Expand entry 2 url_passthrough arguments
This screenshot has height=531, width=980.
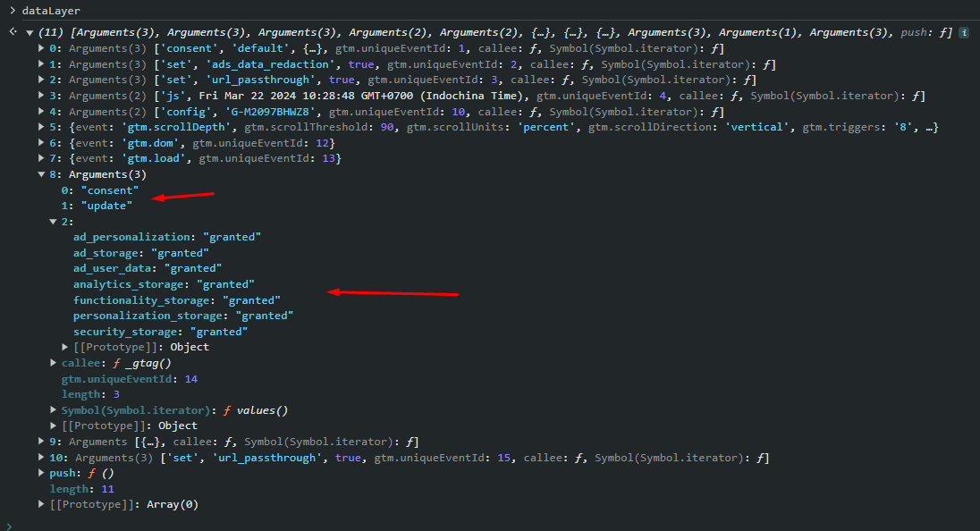pyautogui.click(x=41, y=80)
